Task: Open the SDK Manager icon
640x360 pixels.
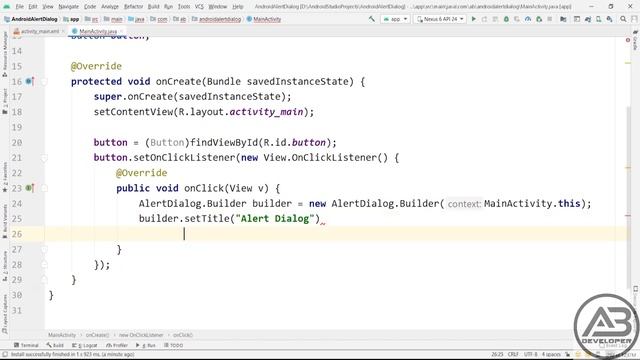Action: (x=609, y=19)
